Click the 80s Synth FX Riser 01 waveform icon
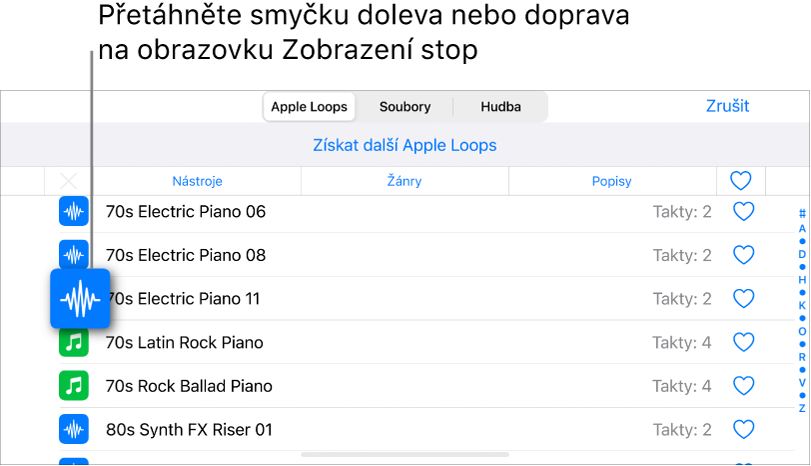Image resolution: width=811 pixels, height=466 pixels. 74,430
